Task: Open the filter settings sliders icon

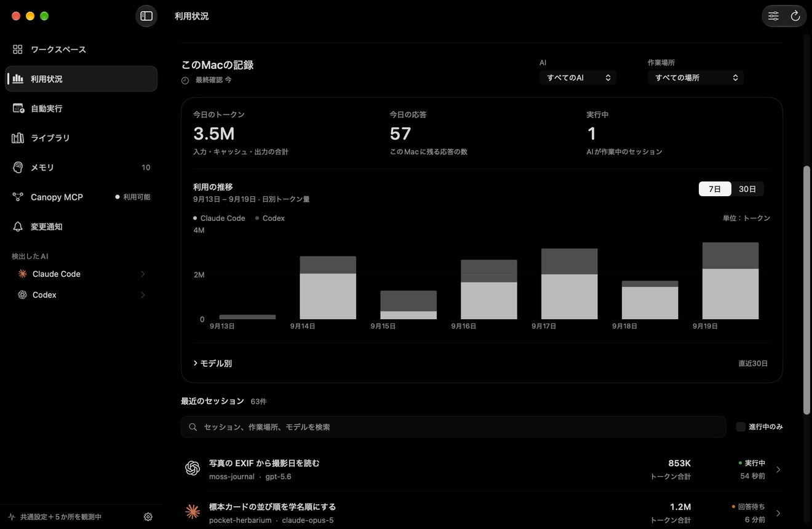Action: click(x=773, y=16)
